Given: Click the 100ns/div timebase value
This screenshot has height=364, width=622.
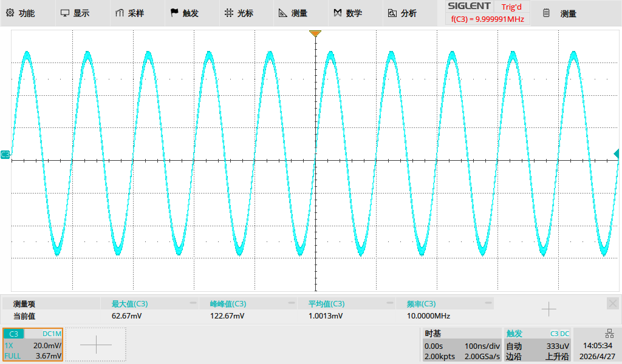Looking at the screenshot, I should (482, 346).
